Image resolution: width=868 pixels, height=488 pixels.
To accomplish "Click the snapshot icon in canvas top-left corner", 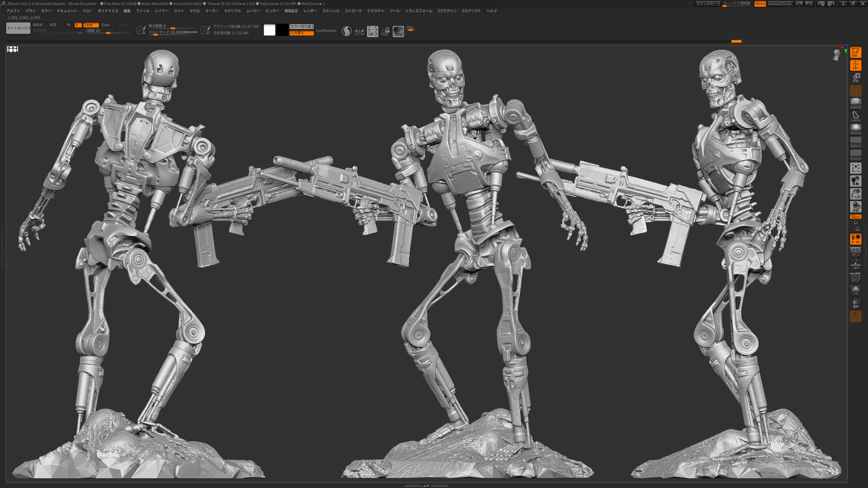I will click(12, 49).
